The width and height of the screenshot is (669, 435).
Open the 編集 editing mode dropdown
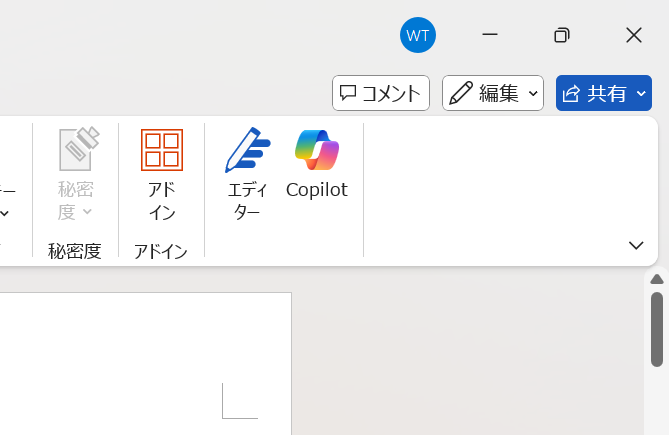click(x=493, y=93)
